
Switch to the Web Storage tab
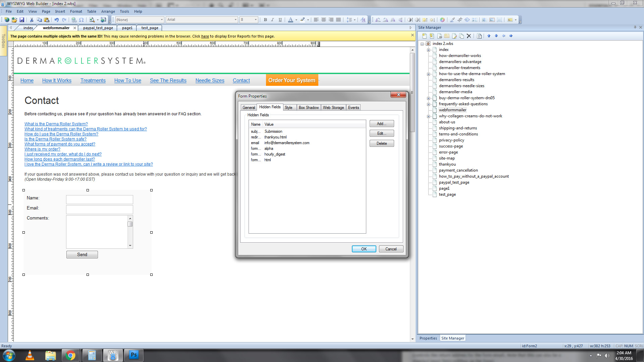(333, 108)
